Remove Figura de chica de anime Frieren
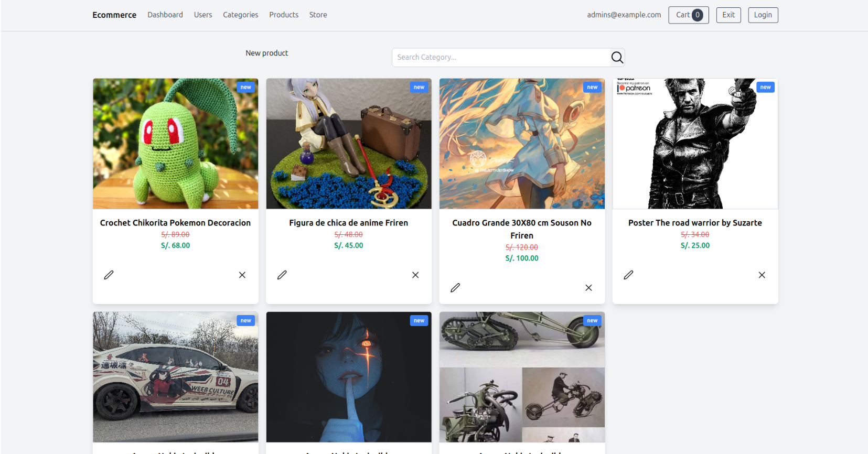868x454 pixels. tap(415, 275)
